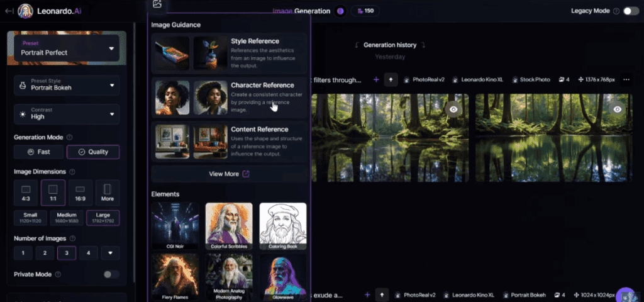Screen dimensions: 644x302
Task: Select Content Reference guidance option
Action: tap(229, 142)
